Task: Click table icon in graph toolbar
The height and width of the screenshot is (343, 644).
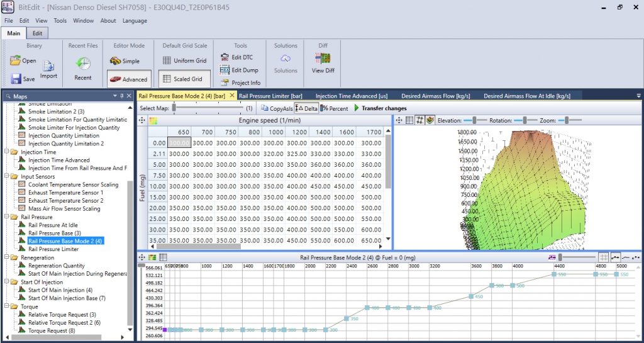Action: (x=163, y=257)
